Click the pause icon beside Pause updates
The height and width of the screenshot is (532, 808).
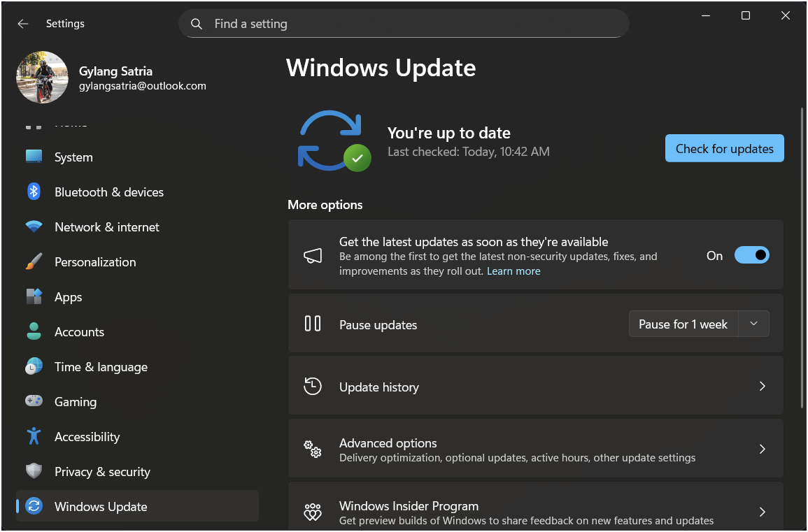pyautogui.click(x=313, y=324)
